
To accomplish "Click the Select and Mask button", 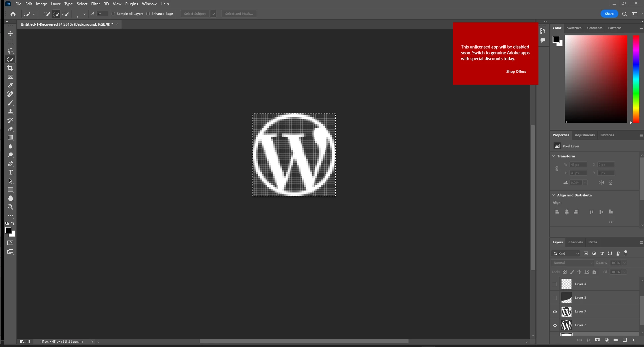I will [239, 14].
